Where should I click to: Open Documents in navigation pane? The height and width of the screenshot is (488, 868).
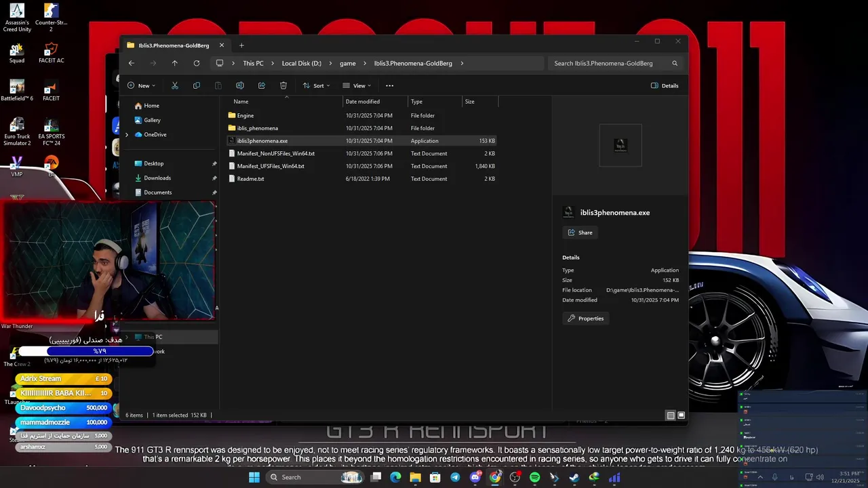coord(153,192)
